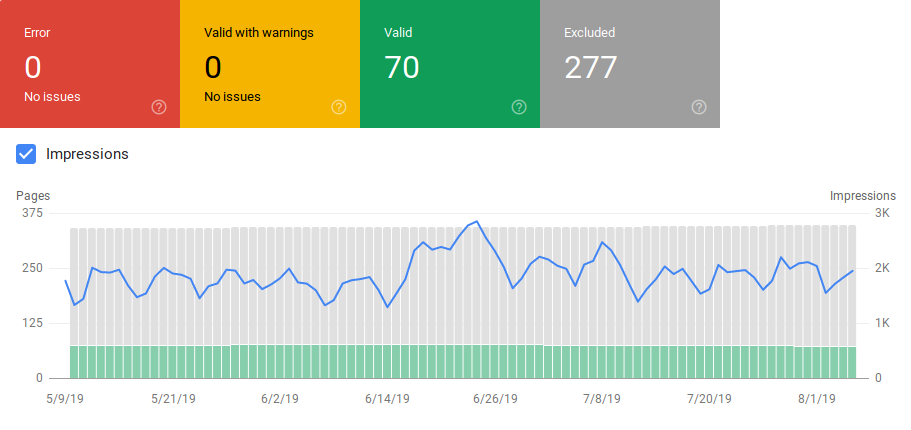Select the Valid with warnings tab

270,64
